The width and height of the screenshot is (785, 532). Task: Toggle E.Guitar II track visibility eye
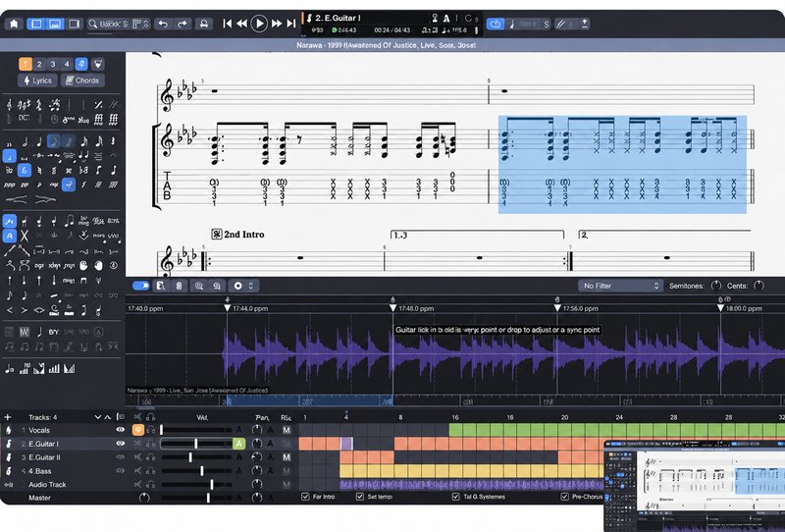click(x=120, y=456)
